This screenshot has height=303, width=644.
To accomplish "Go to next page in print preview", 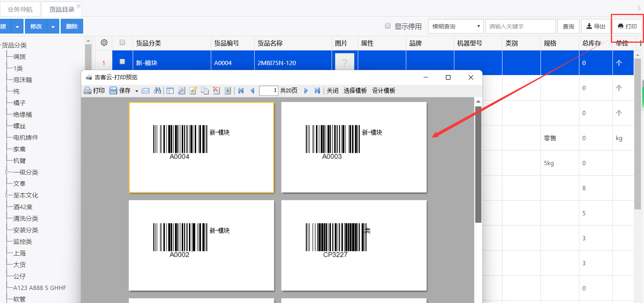I will 306,90.
